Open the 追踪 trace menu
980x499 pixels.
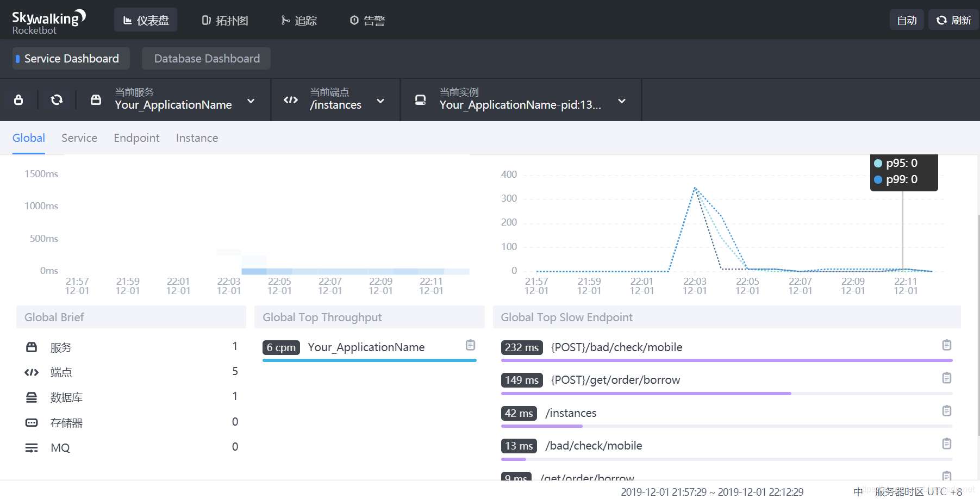pos(299,20)
